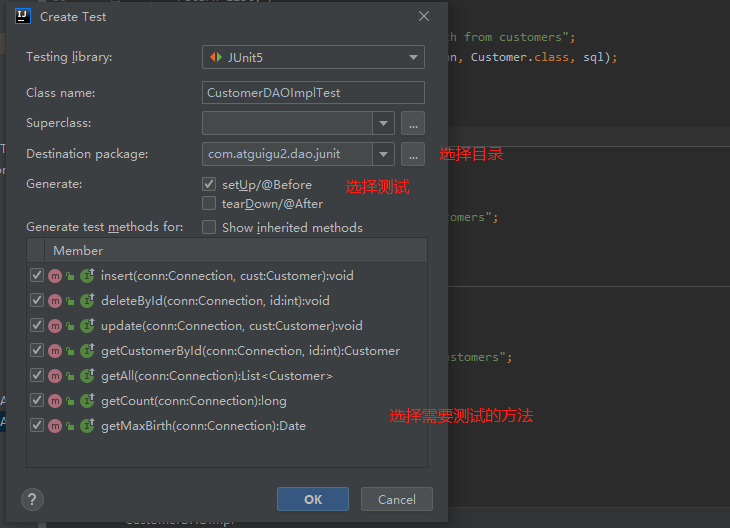
Task: Click the method icon of insert row
Action: click(x=55, y=276)
